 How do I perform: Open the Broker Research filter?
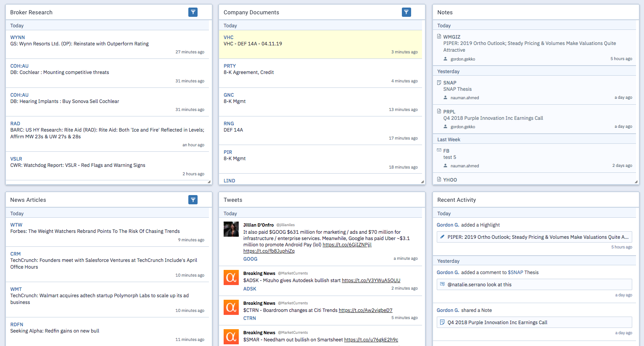point(193,12)
